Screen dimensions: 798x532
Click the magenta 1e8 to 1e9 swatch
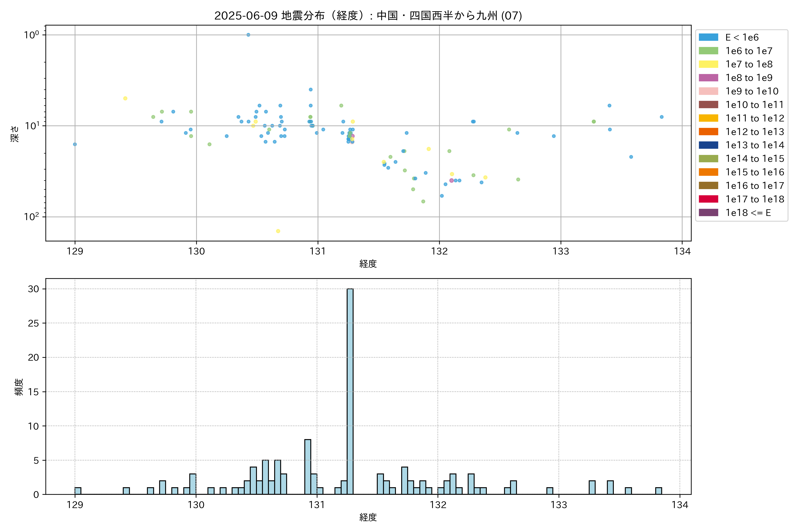click(x=708, y=78)
